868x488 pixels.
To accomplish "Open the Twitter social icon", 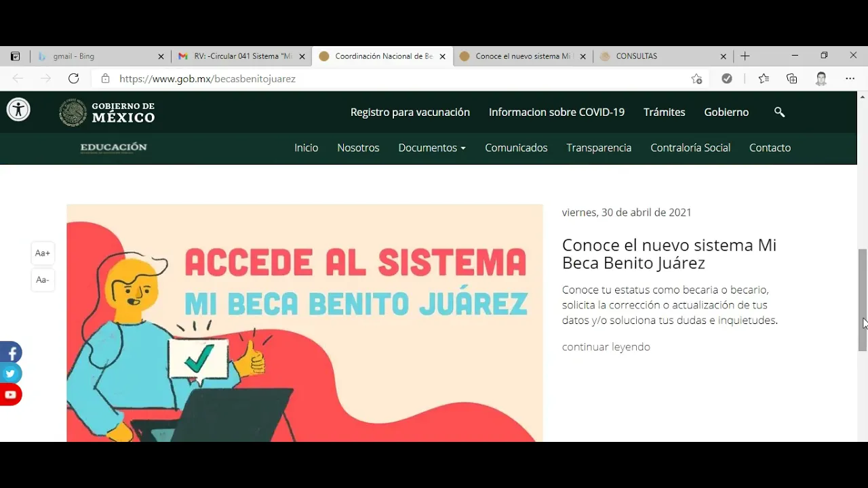I will [x=11, y=373].
